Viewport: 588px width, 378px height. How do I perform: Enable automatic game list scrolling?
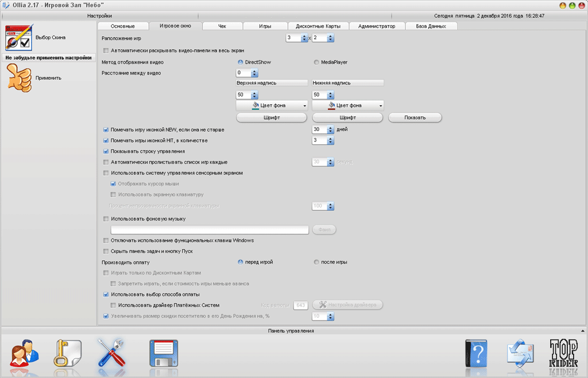click(106, 163)
